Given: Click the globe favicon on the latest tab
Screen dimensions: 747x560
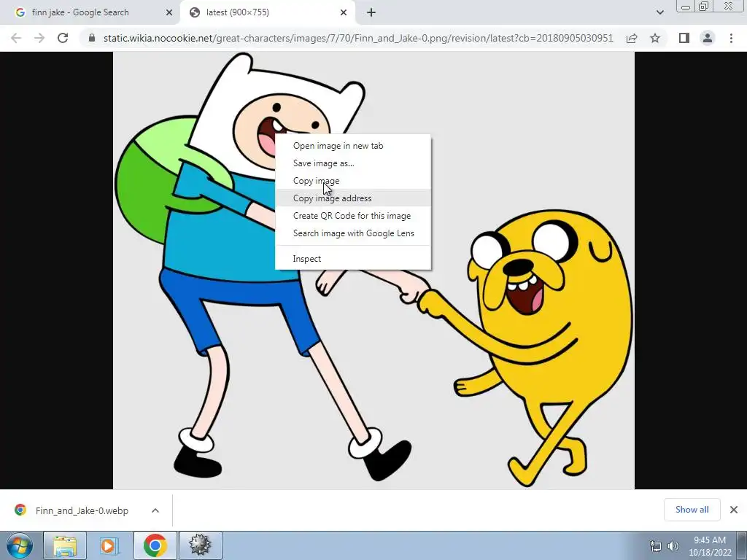Looking at the screenshot, I should (194, 12).
